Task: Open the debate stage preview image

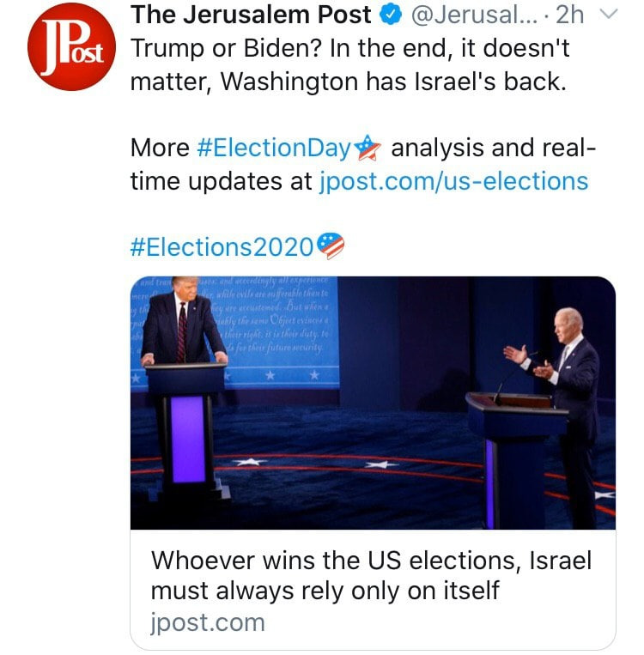Action: tap(373, 402)
